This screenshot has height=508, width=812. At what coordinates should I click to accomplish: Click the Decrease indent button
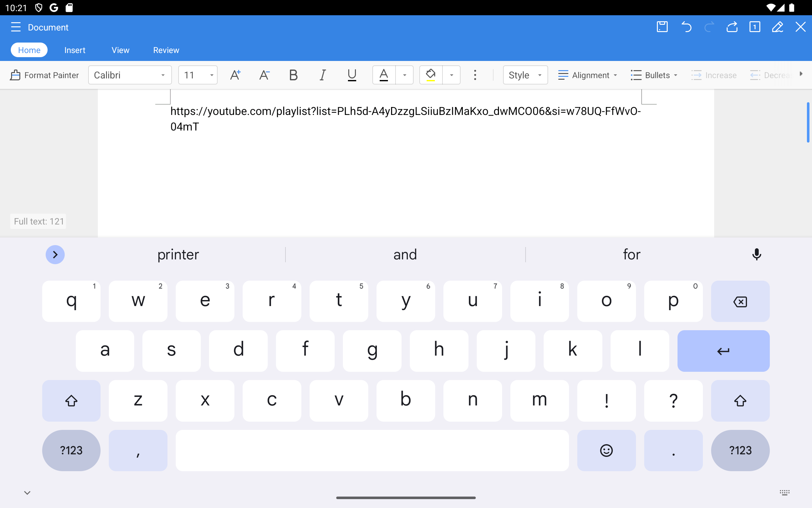771,75
